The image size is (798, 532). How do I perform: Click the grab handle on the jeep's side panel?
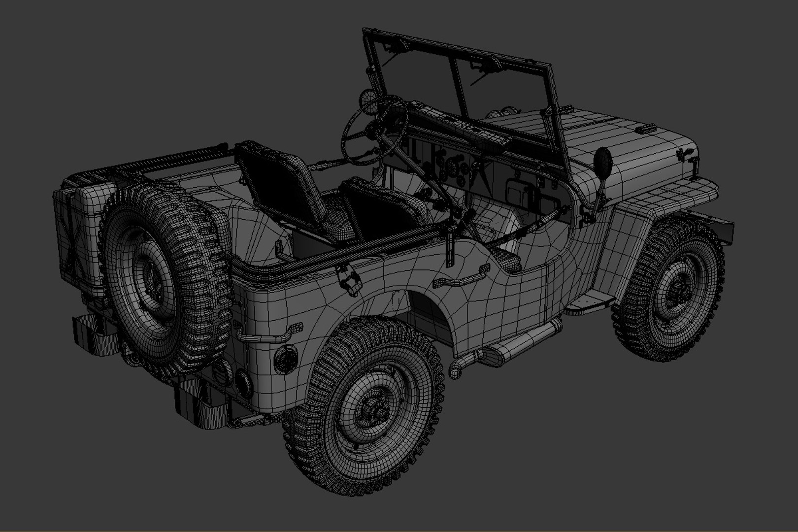click(x=462, y=278)
